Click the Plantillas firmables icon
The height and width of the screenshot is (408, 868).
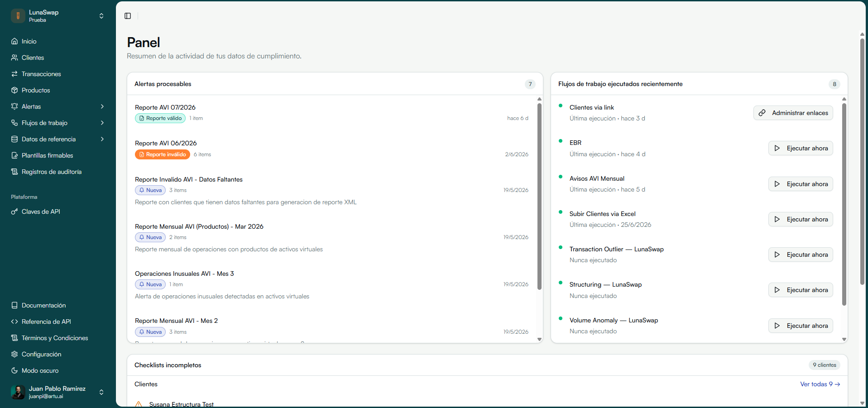pyautogui.click(x=14, y=155)
